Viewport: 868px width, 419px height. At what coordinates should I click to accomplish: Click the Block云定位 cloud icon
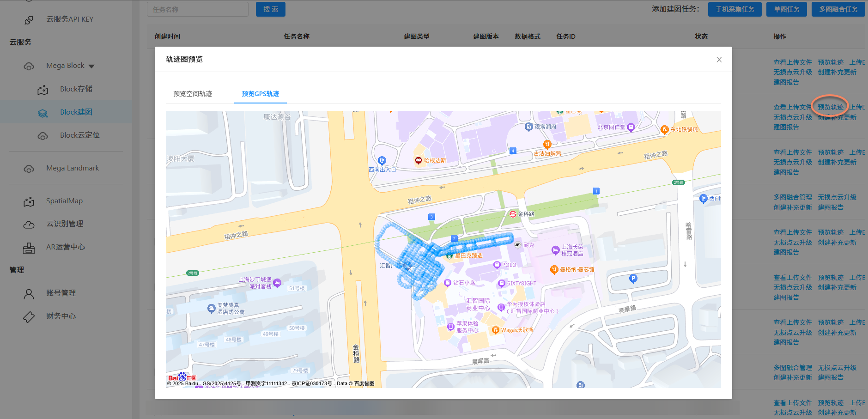click(x=42, y=136)
